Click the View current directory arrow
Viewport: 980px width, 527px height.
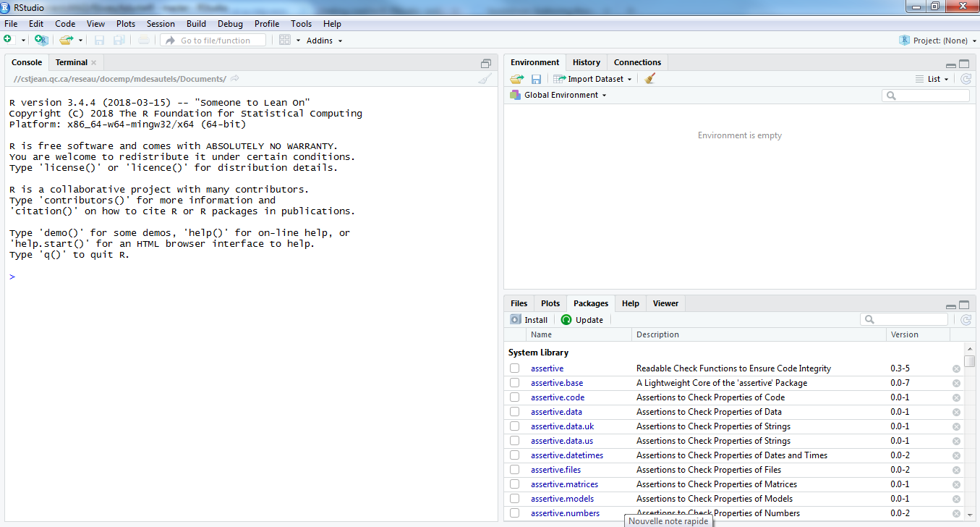coord(234,78)
